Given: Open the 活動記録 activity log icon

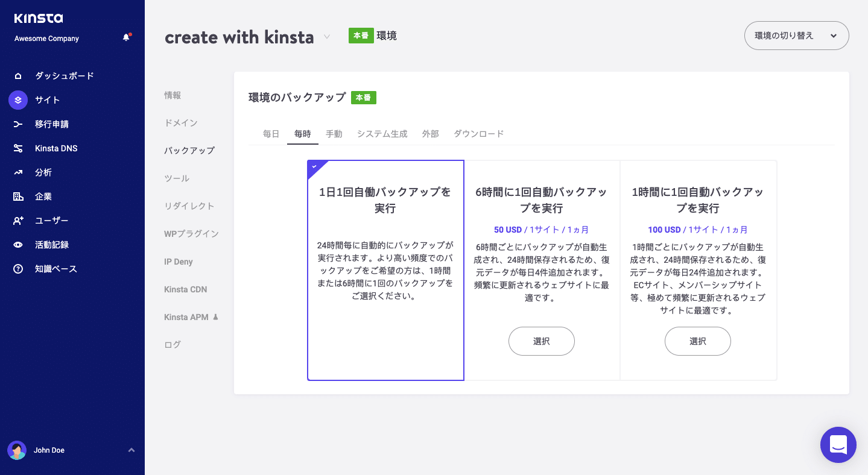Looking at the screenshot, I should pyautogui.click(x=18, y=245).
